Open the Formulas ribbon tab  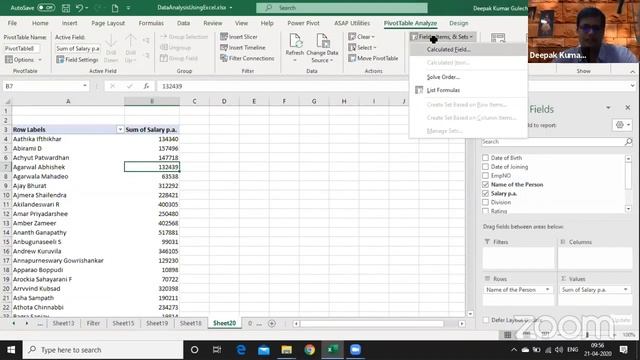(x=151, y=23)
